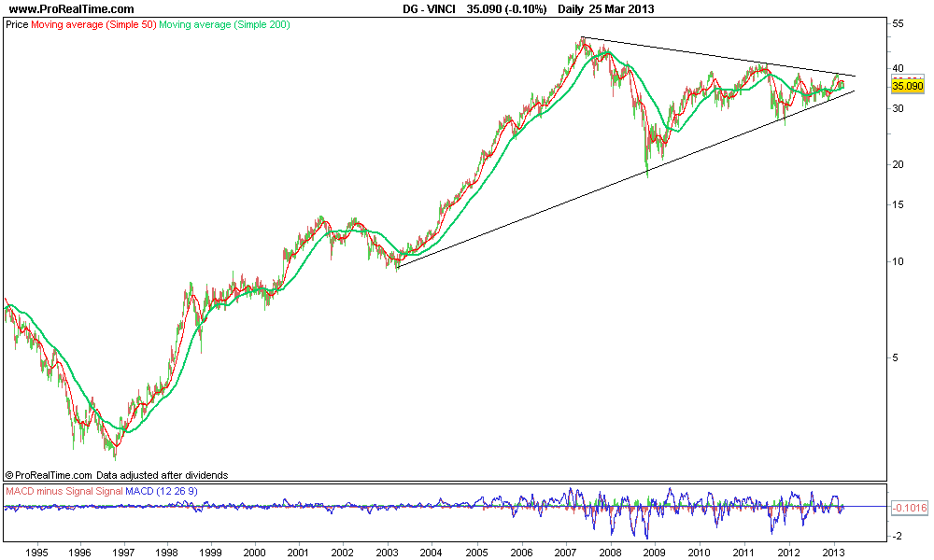Click the 2011 year label
The image size is (934, 560).
point(744,552)
